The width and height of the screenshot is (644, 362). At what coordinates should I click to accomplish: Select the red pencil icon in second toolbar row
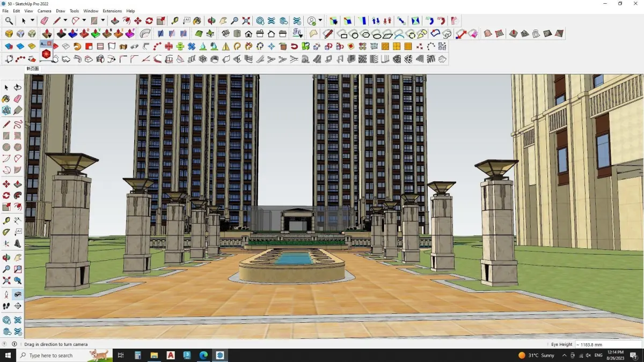[x=328, y=33]
